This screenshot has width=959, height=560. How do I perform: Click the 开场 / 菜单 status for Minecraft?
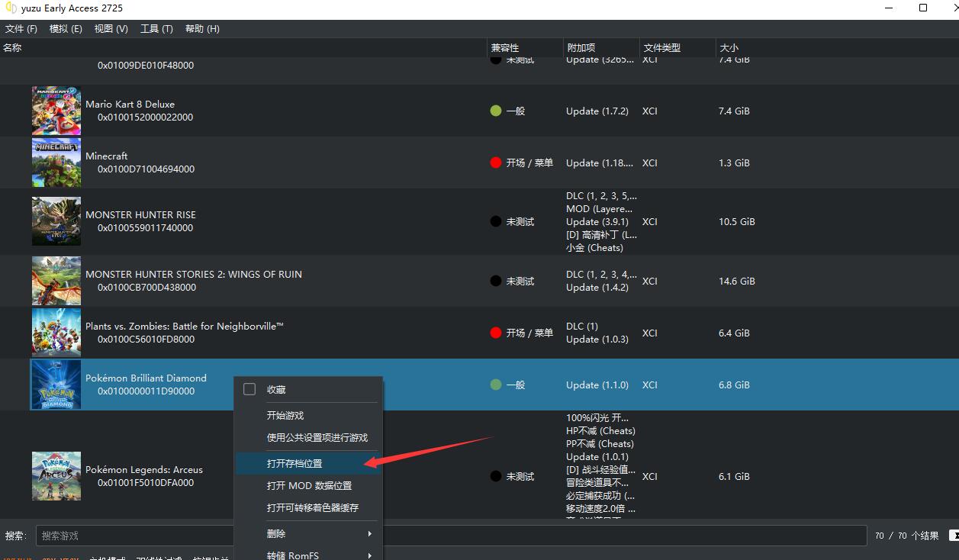529,163
